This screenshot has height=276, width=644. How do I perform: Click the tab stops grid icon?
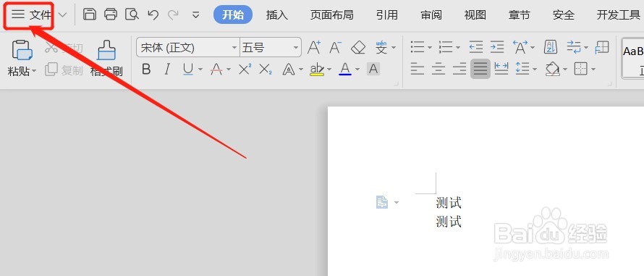point(602,47)
